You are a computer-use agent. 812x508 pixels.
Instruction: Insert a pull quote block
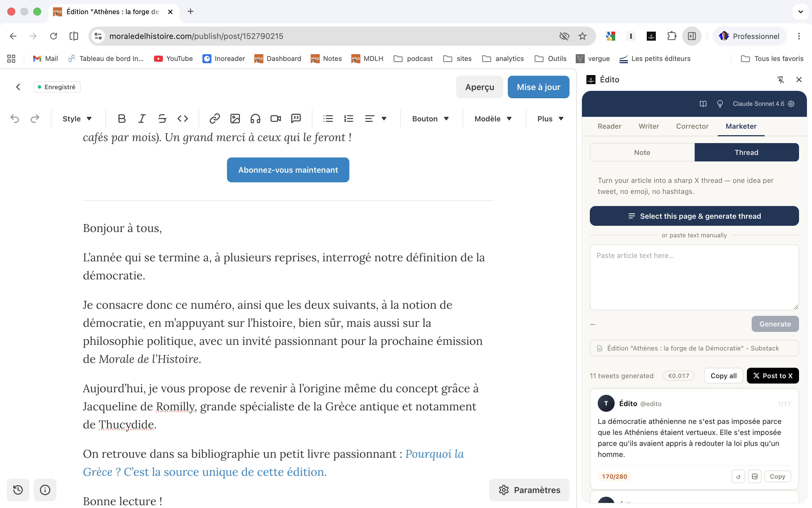click(x=296, y=119)
